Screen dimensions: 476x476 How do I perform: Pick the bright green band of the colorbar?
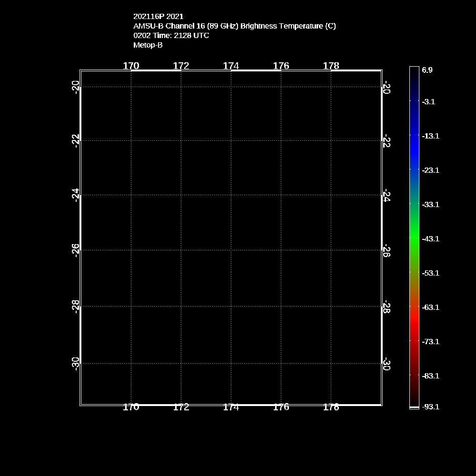[414, 233]
